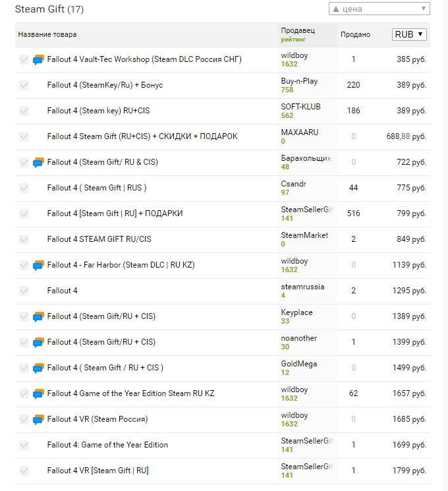Click seller name SOFT-KLUB
The height and width of the screenshot is (491, 448).
[300, 107]
